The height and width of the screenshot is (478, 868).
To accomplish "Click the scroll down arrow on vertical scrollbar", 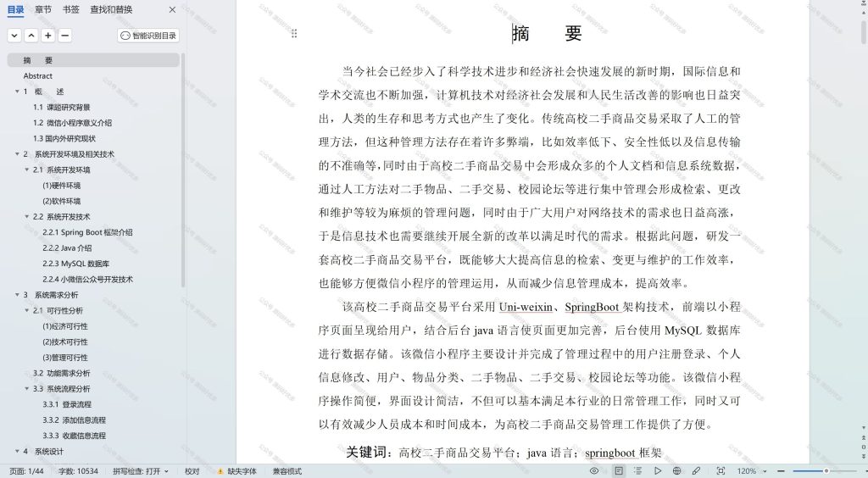I will point(864,428).
